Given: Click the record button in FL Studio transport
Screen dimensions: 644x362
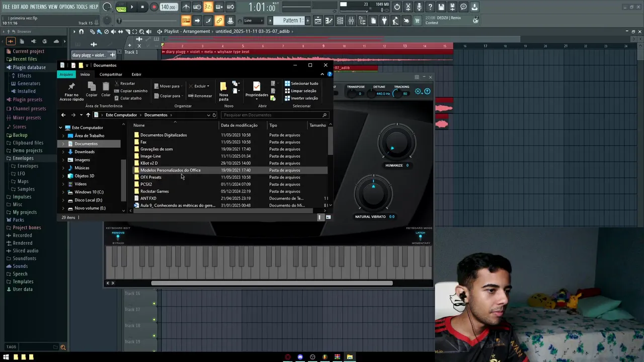Looking at the screenshot, I should [154, 7].
